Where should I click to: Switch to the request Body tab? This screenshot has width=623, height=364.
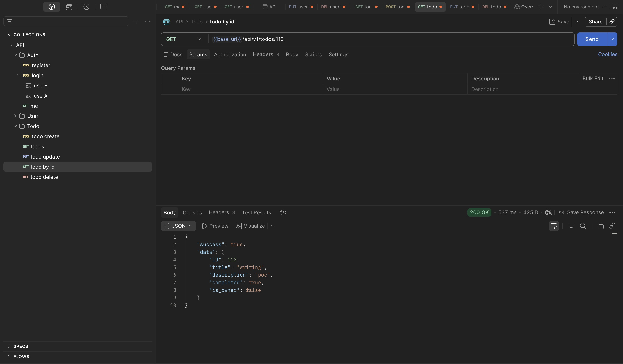pos(292,55)
